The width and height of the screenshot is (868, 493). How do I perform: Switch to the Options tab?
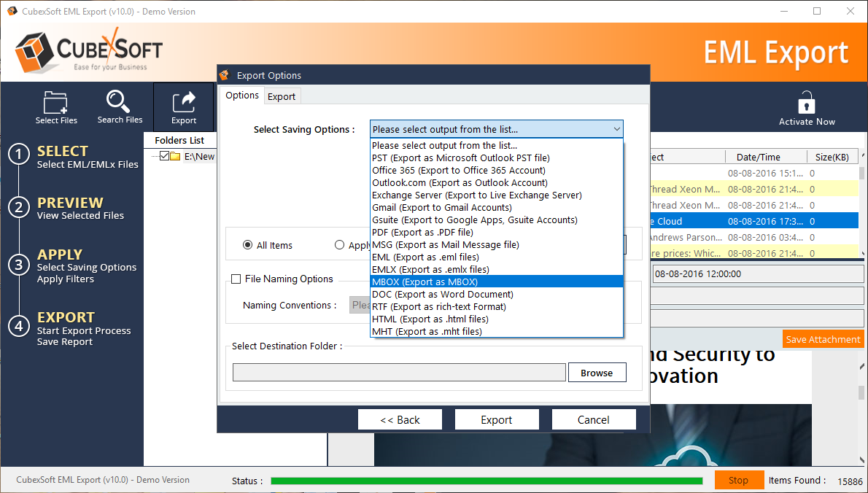point(242,96)
